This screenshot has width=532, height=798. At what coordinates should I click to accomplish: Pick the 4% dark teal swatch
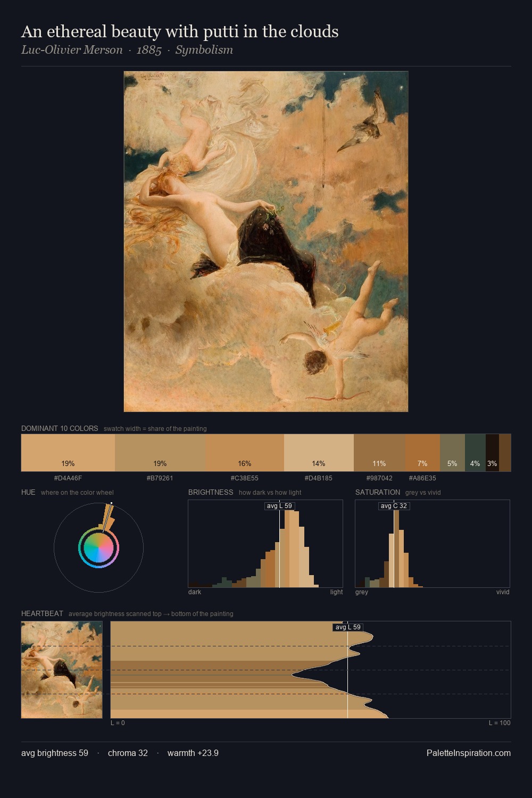pos(475,453)
